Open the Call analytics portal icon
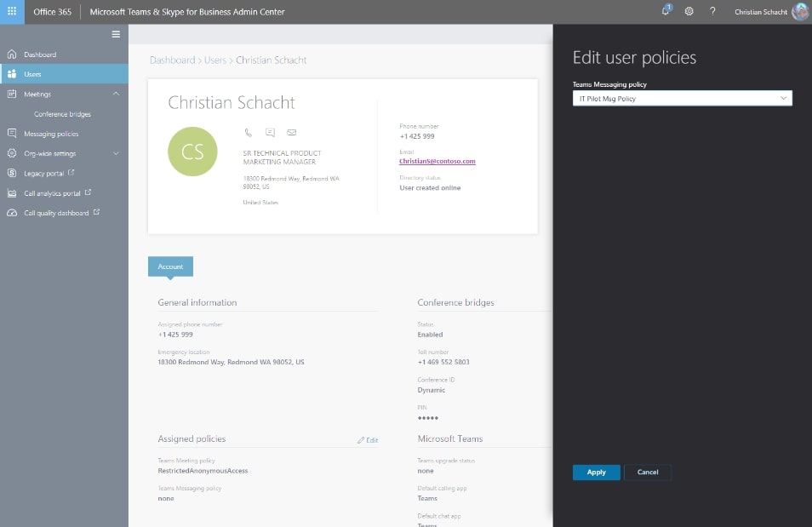812x527 pixels. pos(11,192)
